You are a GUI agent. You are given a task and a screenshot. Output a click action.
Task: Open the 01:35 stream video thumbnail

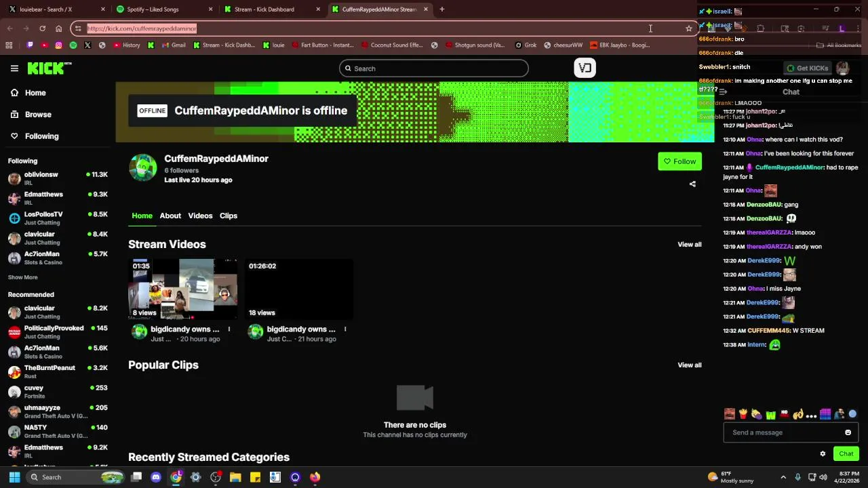point(183,289)
